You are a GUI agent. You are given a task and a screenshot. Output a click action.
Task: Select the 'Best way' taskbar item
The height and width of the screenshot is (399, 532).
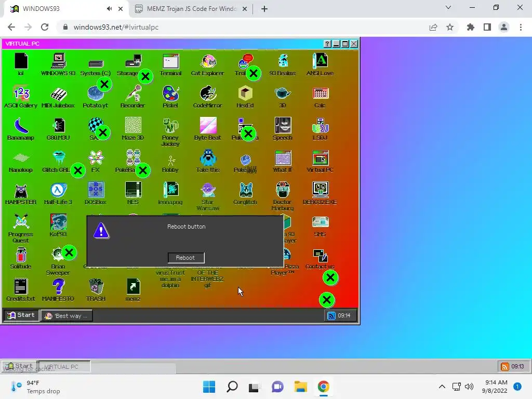pyautogui.click(x=67, y=315)
